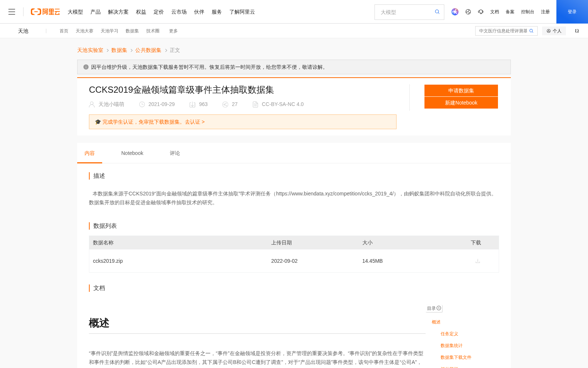The height and width of the screenshot is (368, 588).
Task: Switch to the 评论 tab
Action: [x=175, y=153]
